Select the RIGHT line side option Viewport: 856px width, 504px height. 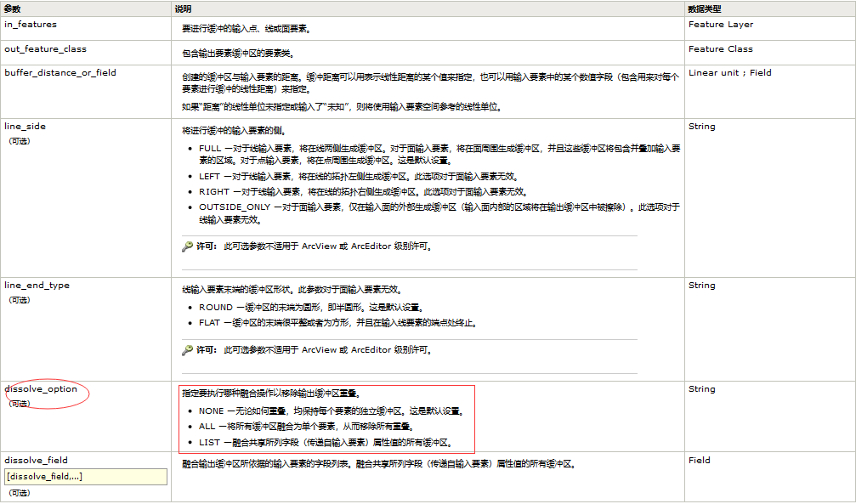[214, 190]
